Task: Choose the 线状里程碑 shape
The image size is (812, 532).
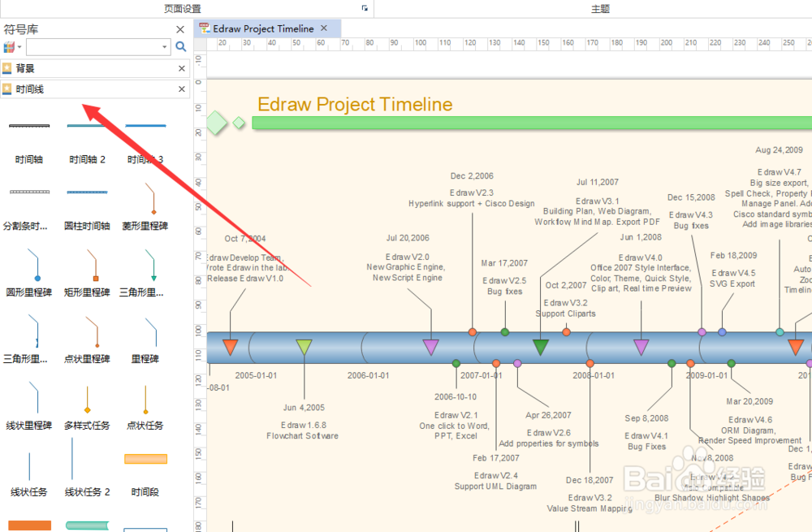Action: (x=29, y=406)
